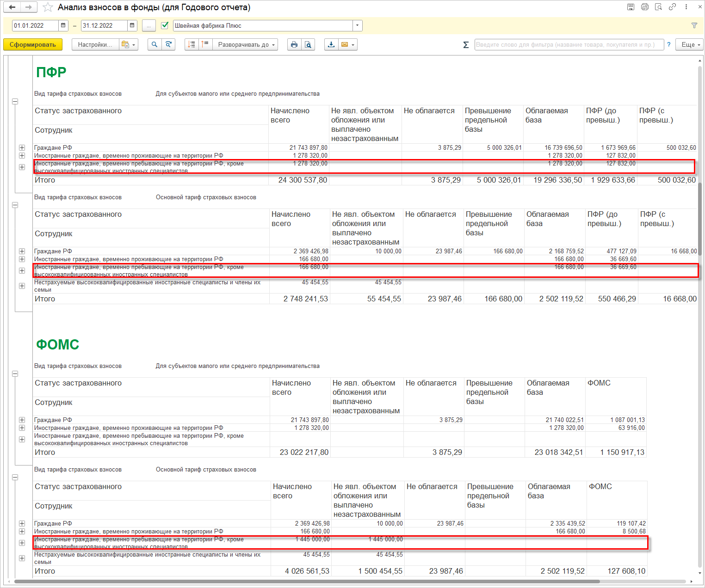Open calendar for start date 01.01.2022
This screenshot has width=705, height=588.
tap(63, 25)
